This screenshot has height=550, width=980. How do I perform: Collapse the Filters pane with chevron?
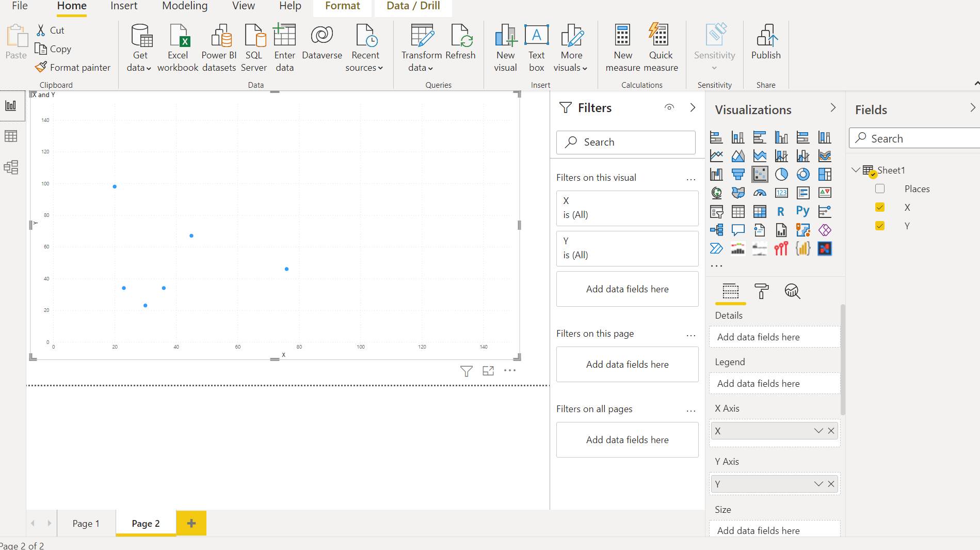693,107
